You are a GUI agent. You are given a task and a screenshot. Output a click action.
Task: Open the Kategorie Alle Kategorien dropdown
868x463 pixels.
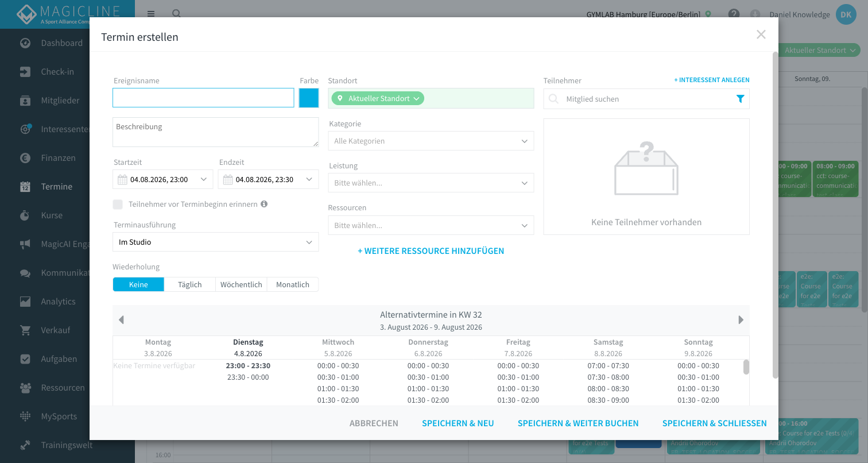pyautogui.click(x=431, y=141)
